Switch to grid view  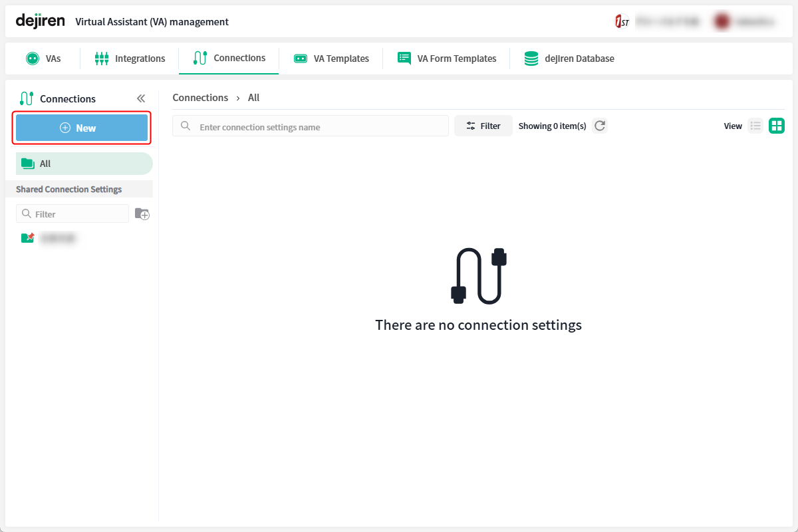[x=777, y=126]
